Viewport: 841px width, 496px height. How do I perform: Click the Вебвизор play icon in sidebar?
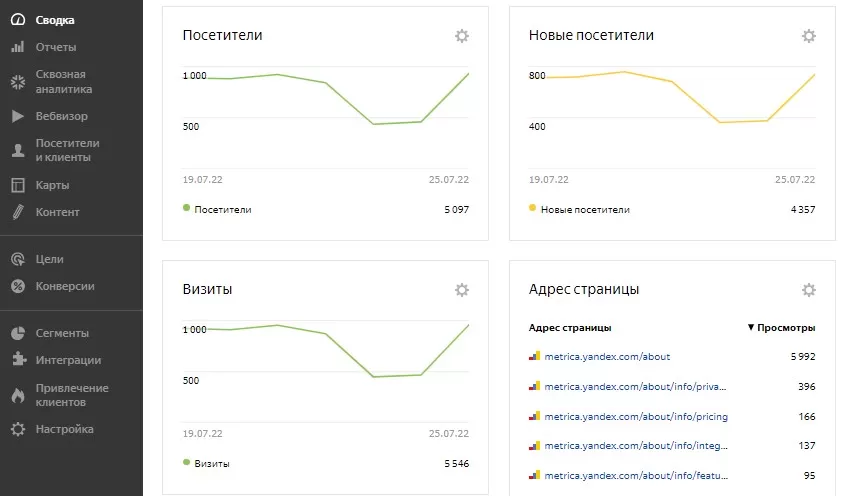point(17,116)
